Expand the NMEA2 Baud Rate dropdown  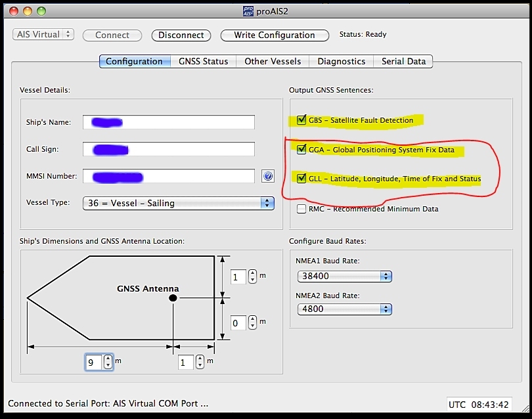click(x=344, y=309)
